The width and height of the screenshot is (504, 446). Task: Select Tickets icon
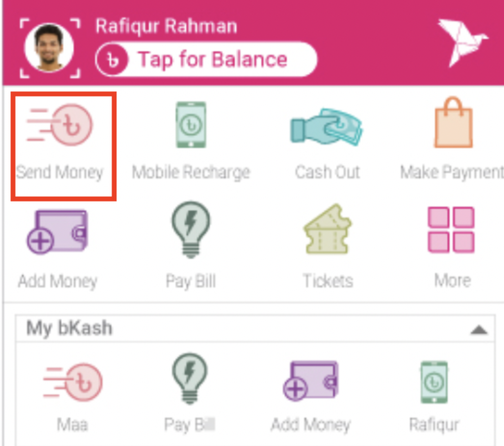[x=328, y=229]
